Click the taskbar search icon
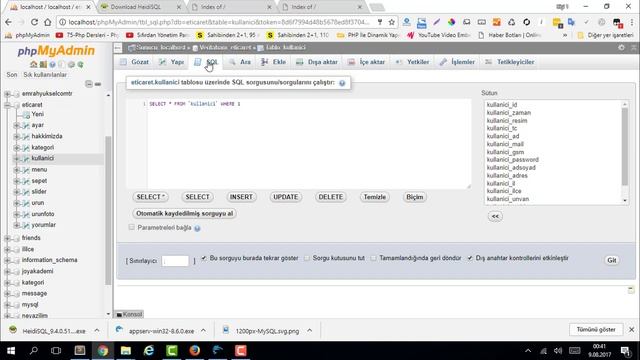Viewport: 640px width, 360px height. [34, 351]
